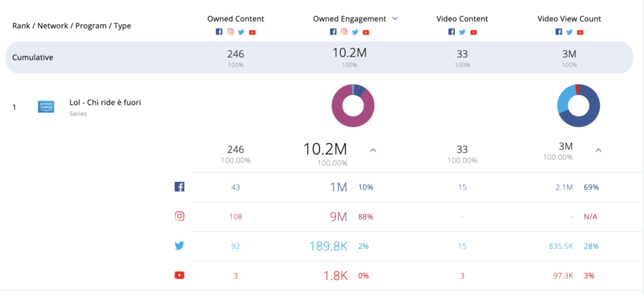Open the Owned Engagement sort dropdown arrow
The width and height of the screenshot is (644, 295).
coord(395,18)
